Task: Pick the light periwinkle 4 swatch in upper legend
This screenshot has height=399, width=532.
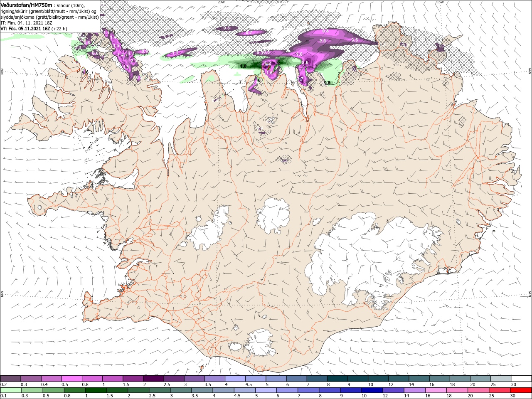Action: click(234, 378)
